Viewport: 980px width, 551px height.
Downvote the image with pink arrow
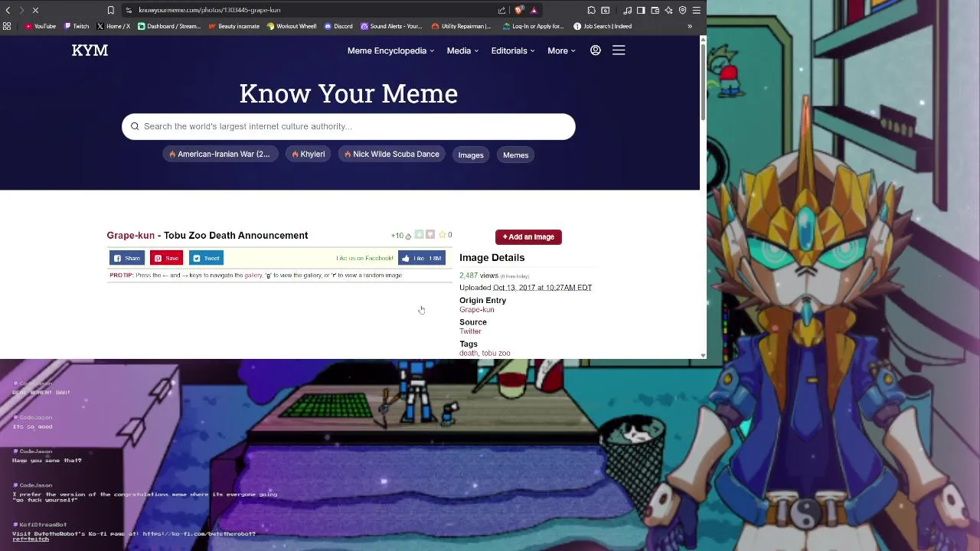pyautogui.click(x=430, y=235)
